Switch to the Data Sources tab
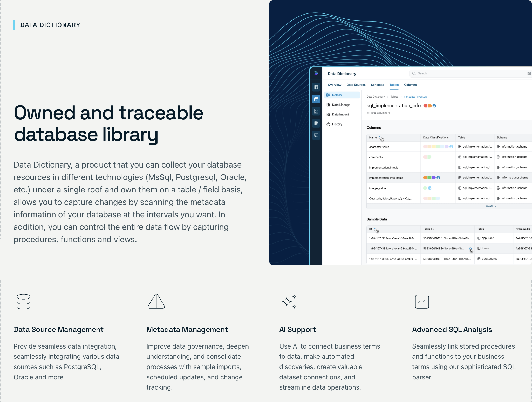 [356, 85]
